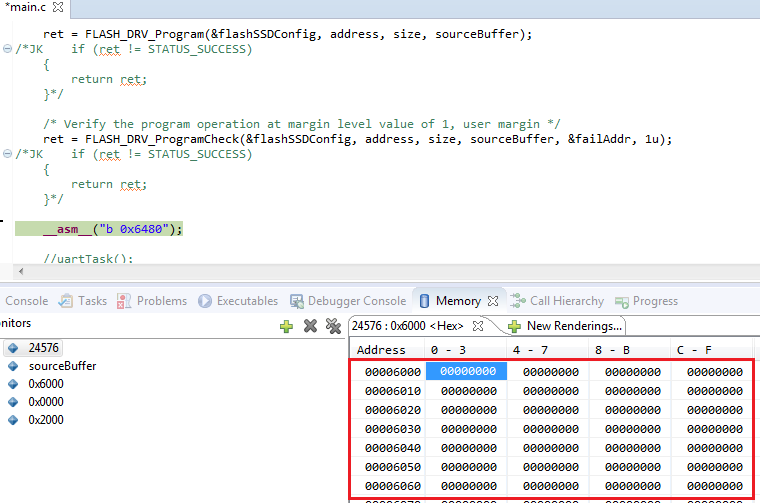Click address label 00006020
This screenshot has height=503, width=760.
click(x=393, y=410)
